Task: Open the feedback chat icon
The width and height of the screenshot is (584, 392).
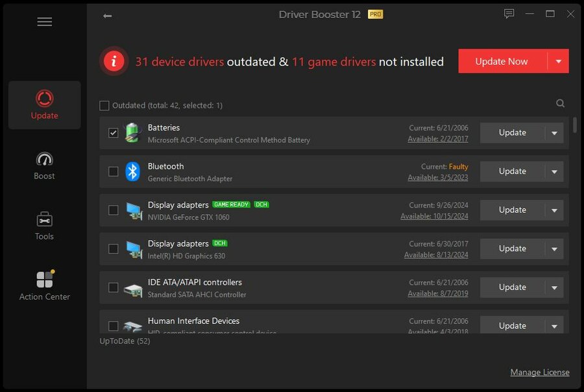Action: coord(509,14)
